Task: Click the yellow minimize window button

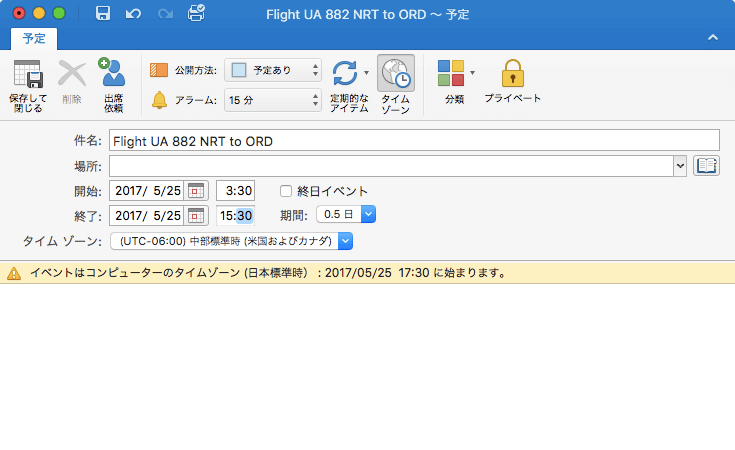Action: (x=39, y=13)
